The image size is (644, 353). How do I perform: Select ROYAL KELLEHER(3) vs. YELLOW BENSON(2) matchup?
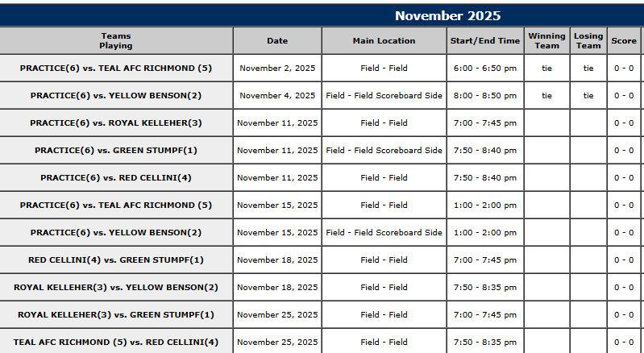tap(116, 288)
